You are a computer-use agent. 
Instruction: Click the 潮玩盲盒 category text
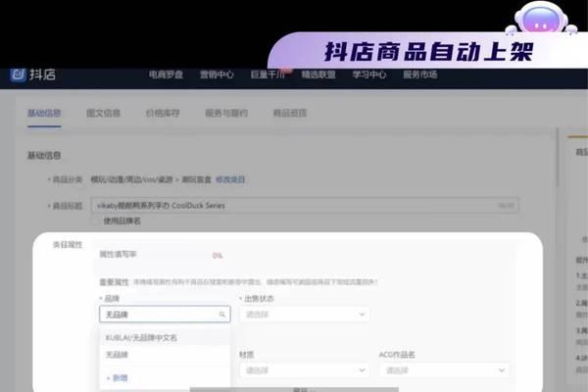pos(197,179)
